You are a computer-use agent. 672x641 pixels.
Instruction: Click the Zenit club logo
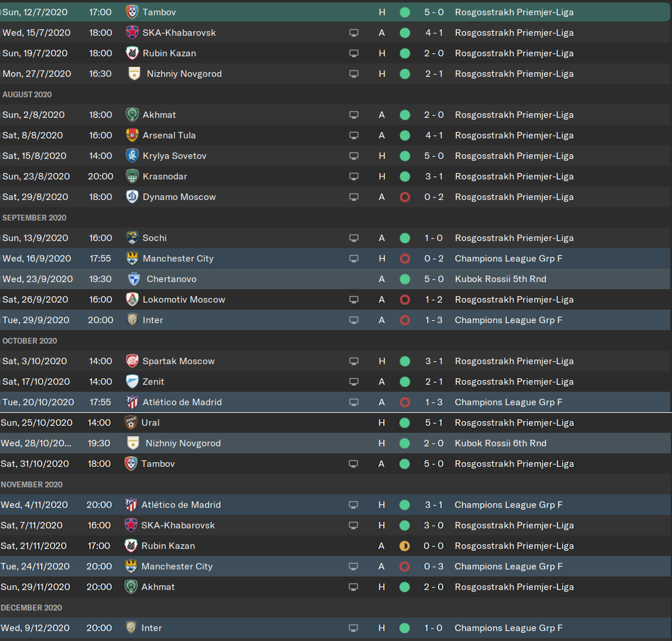tap(132, 382)
